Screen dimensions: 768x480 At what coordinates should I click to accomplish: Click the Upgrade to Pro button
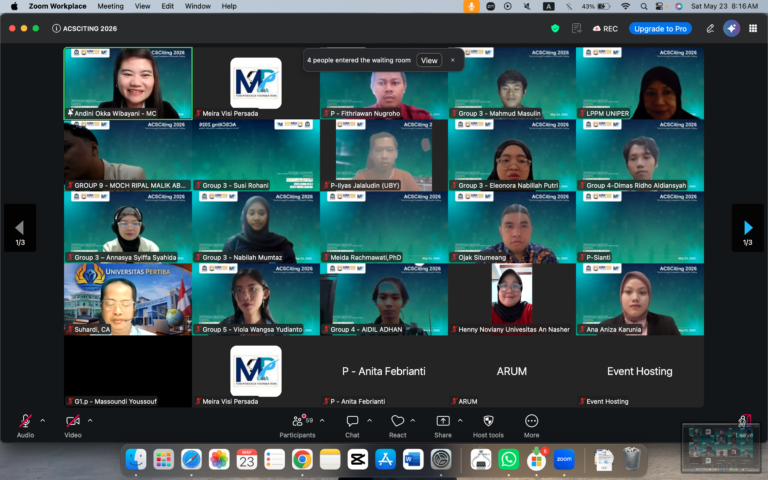coord(660,28)
